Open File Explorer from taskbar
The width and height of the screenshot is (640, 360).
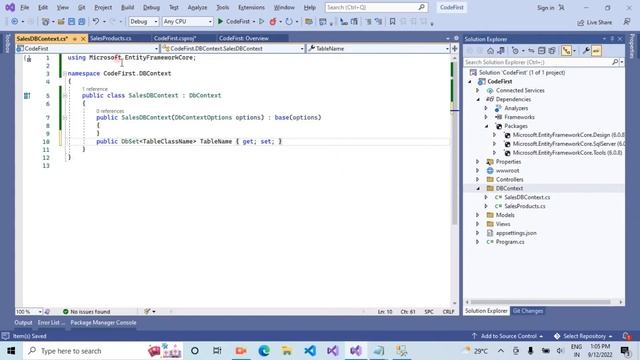287,351
